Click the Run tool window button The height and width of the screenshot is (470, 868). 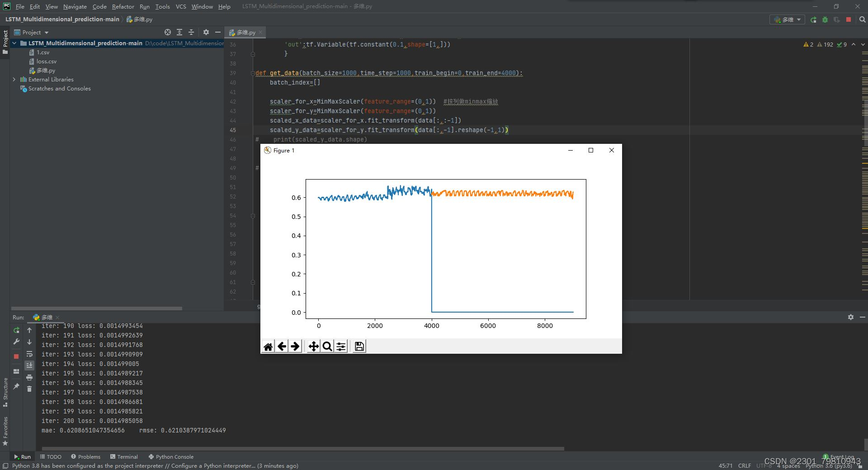[22, 457]
